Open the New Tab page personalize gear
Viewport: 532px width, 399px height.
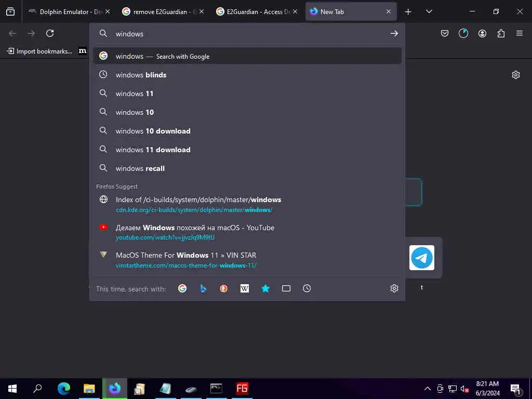click(x=516, y=75)
